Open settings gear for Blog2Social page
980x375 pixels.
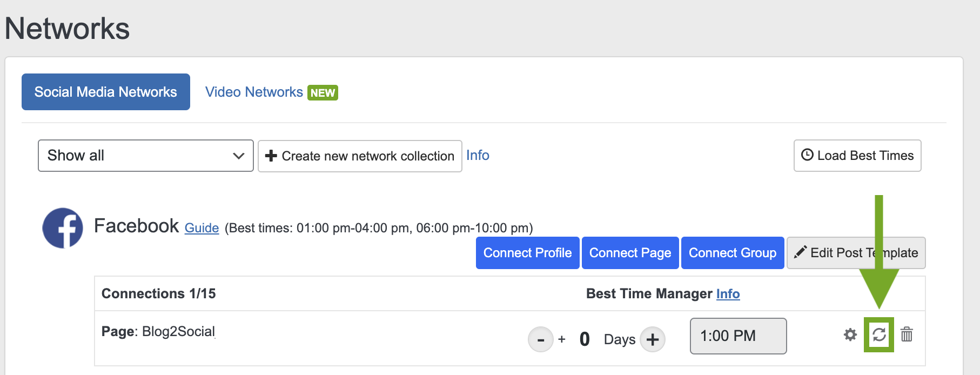tap(850, 335)
